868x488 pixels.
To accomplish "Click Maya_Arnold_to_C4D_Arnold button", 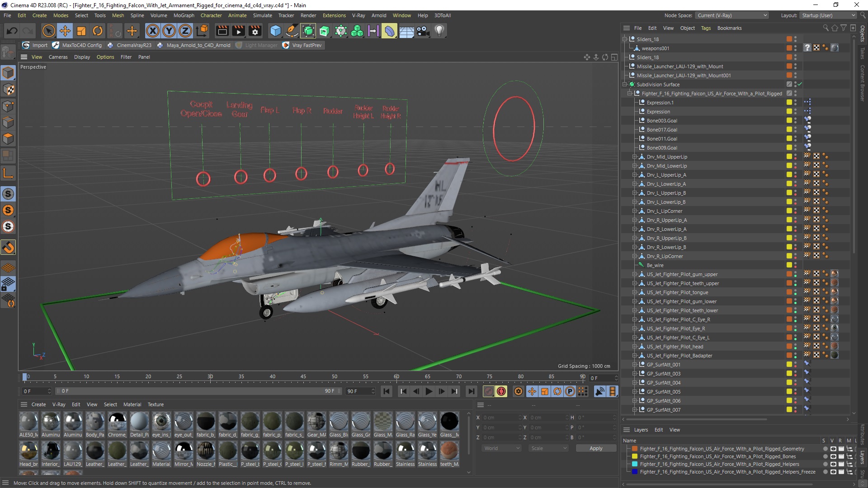I will pyautogui.click(x=193, y=45).
